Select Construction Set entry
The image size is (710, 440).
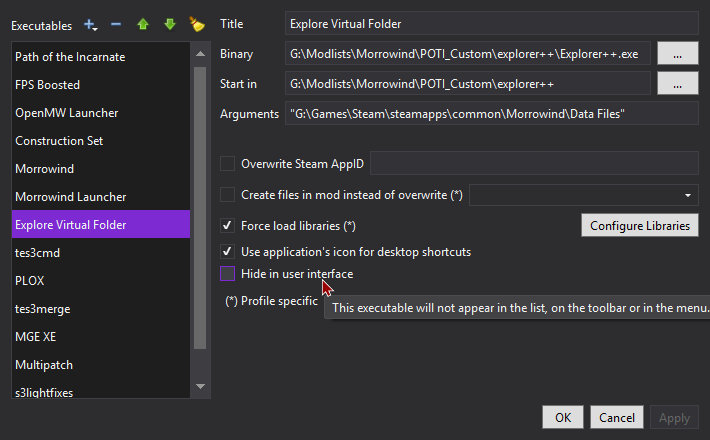101,141
